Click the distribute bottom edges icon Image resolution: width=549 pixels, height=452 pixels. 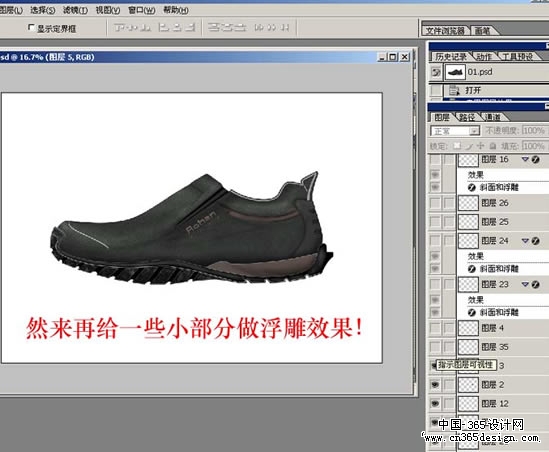[x=240, y=27]
